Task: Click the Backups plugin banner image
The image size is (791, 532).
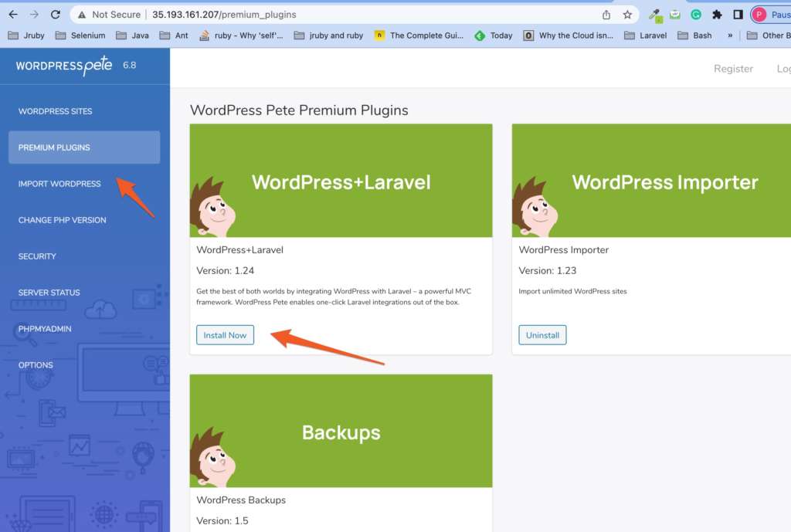Action: pos(341,431)
